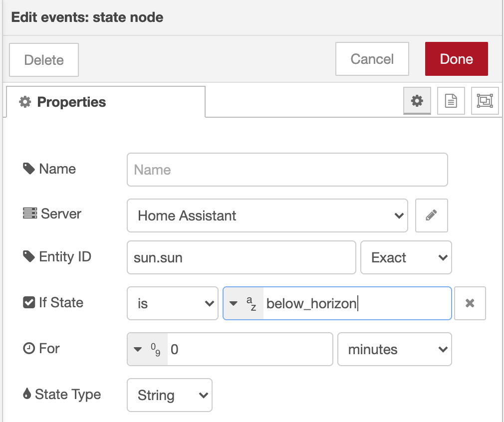Edit the Home Assistant server with pencil icon

click(431, 215)
